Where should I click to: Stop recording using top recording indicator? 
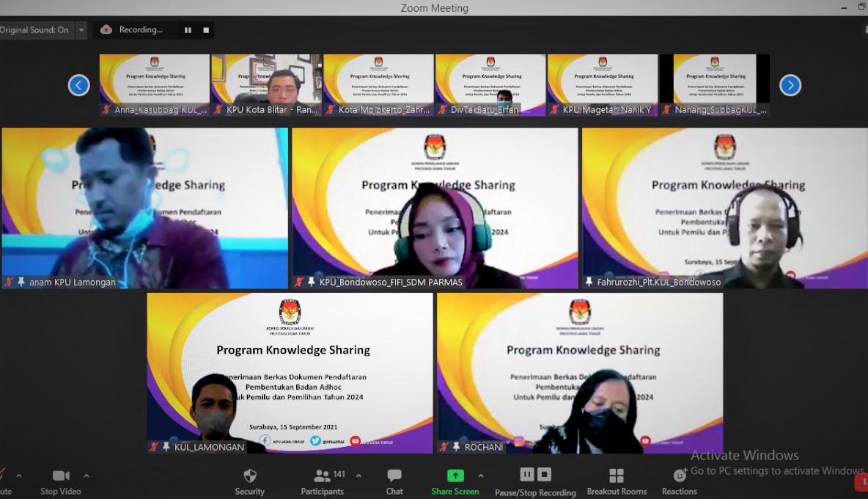[206, 30]
